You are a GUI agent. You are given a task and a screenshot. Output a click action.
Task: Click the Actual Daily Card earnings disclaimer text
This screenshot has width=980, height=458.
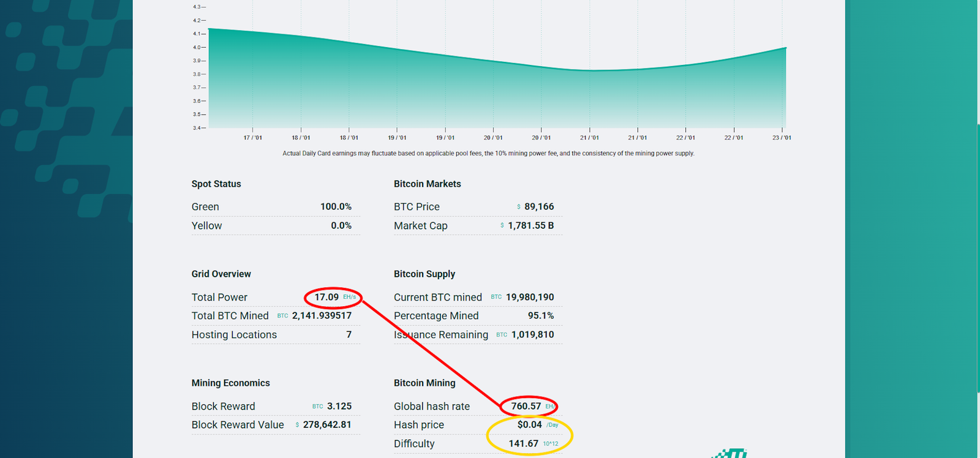click(488, 153)
